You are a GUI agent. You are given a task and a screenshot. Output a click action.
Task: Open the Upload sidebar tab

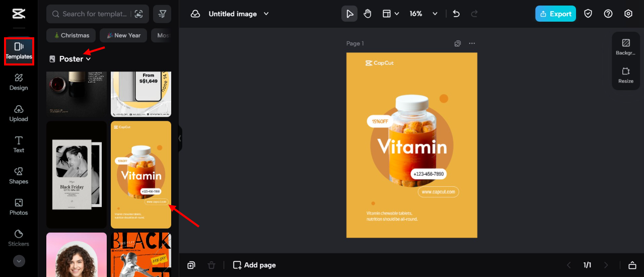click(x=19, y=113)
